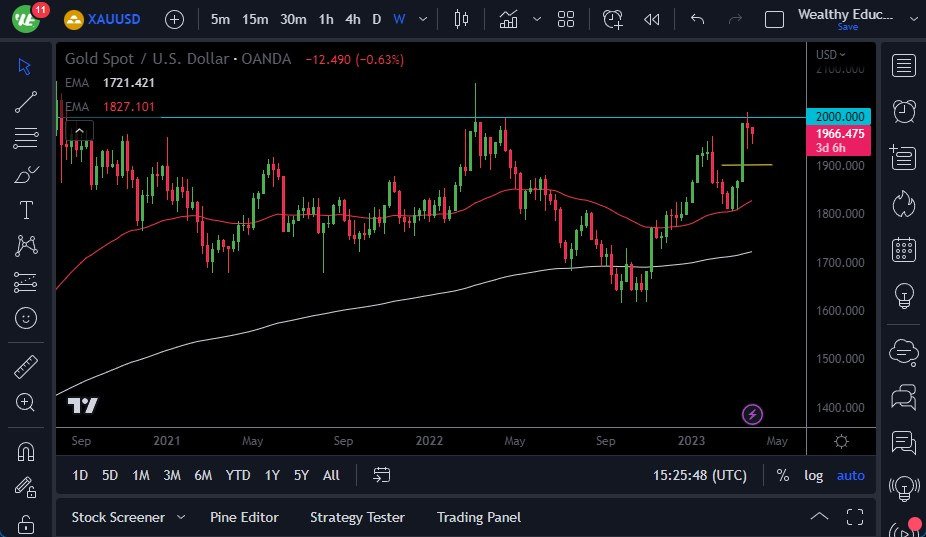Click the XAUUSD symbol search button

(105, 19)
